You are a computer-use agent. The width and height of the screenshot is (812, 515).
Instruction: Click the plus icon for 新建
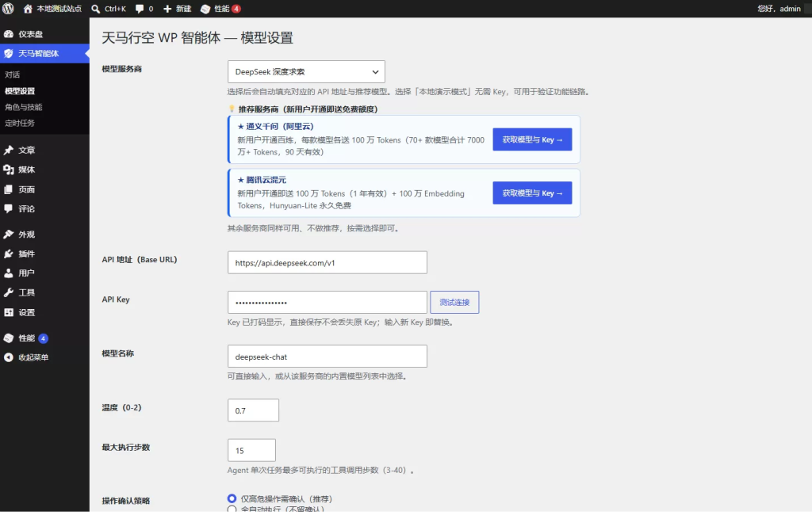click(167, 9)
